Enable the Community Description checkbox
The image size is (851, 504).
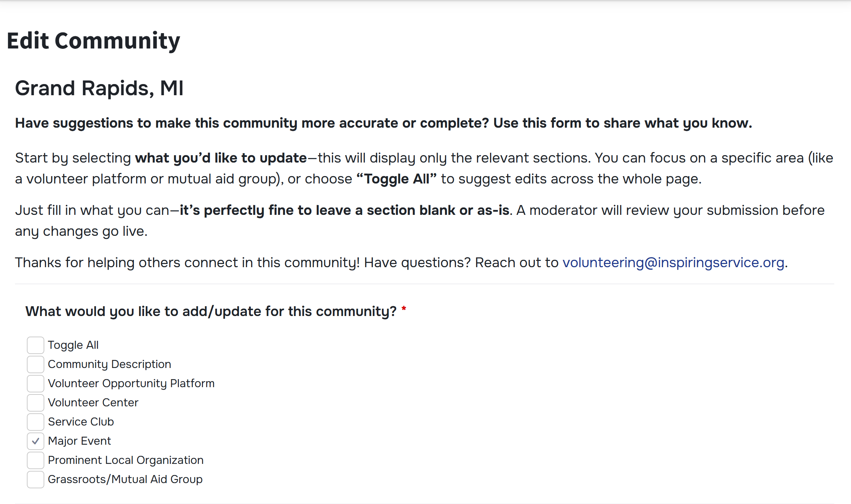[x=36, y=364]
